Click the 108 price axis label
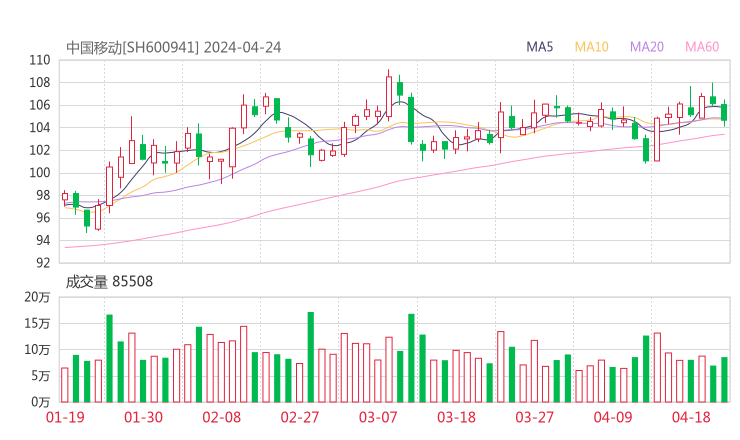Screen dimensions: 740x440 click(40, 83)
